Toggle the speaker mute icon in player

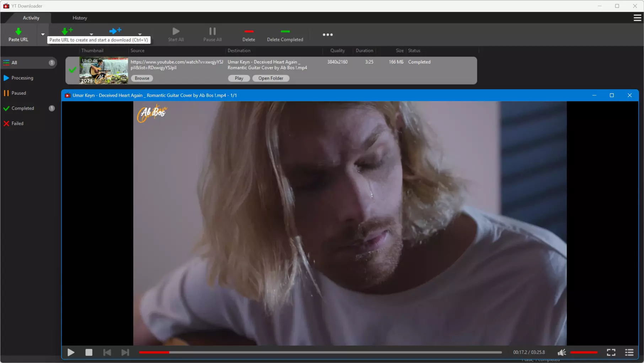click(x=562, y=352)
